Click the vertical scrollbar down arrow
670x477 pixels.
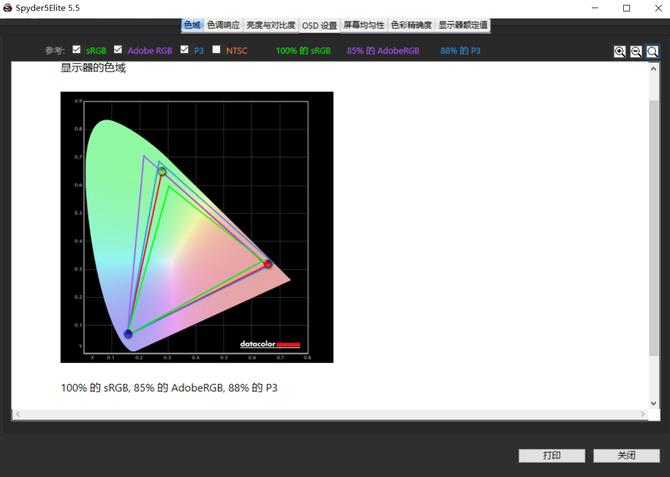click(x=653, y=404)
